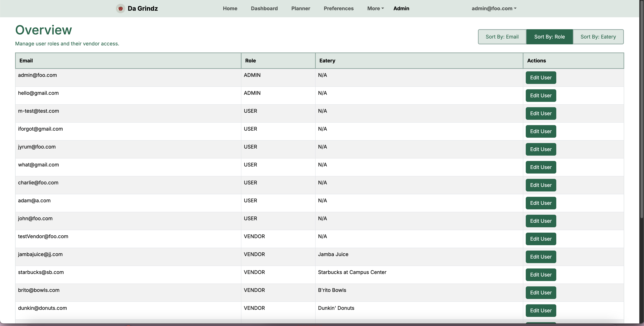
Task: Toggle Sort By: Email option
Action: click(502, 37)
